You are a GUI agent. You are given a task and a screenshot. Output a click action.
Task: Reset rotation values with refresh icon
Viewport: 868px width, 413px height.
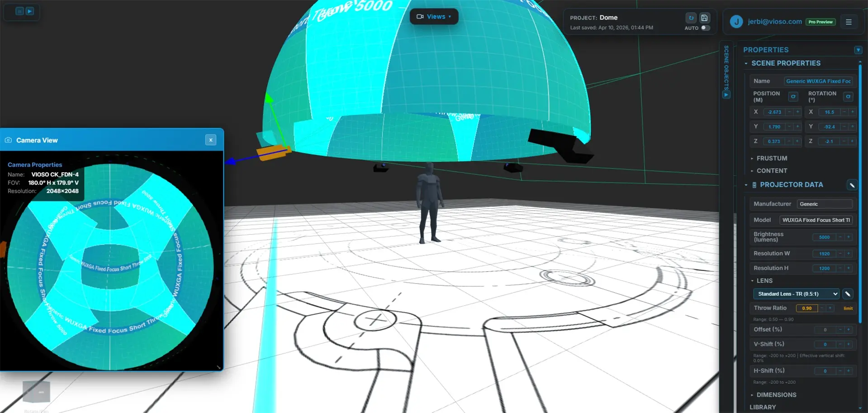click(x=848, y=97)
